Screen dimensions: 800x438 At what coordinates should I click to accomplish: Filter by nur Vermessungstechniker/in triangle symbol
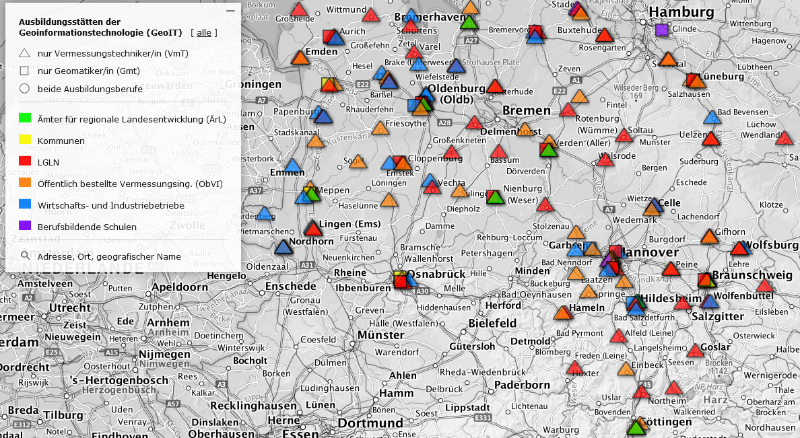point(24,52)
